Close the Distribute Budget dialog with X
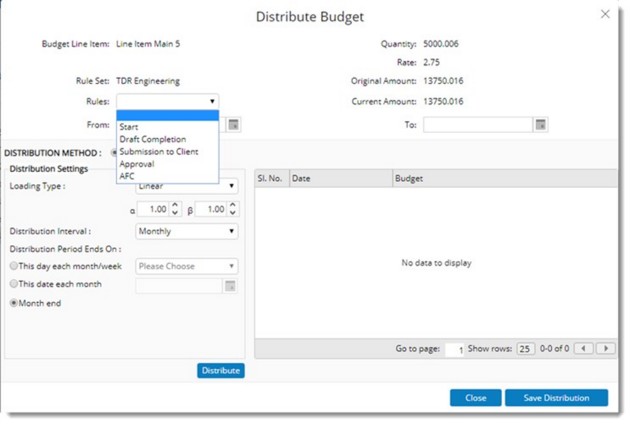Image resolution: width=630 pixels, height=424 pixels. point(605,15)
